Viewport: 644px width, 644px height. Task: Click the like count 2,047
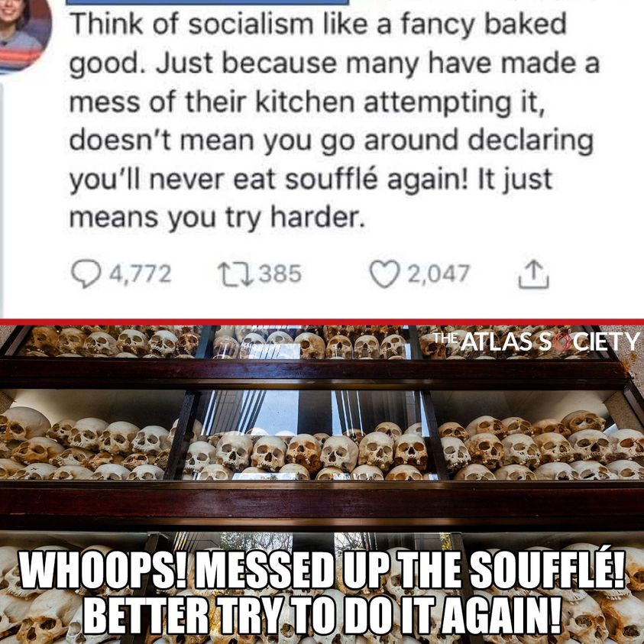coord(439,273)
